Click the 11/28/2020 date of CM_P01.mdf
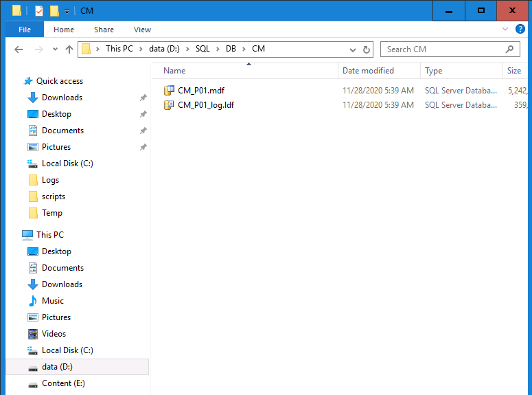The image size is (532, 395). [x=378, y=91]
